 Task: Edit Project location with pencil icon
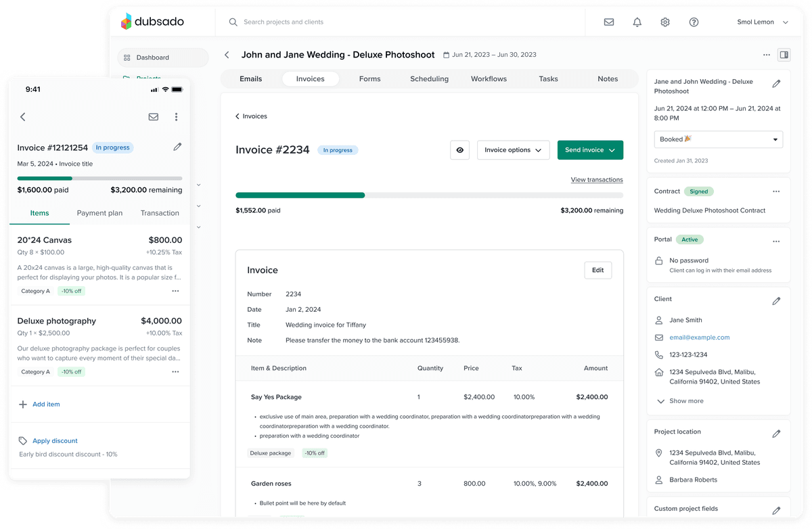776,433
